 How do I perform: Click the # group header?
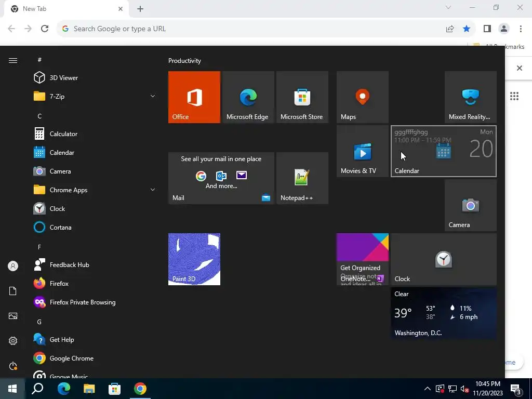coord(39,60)
